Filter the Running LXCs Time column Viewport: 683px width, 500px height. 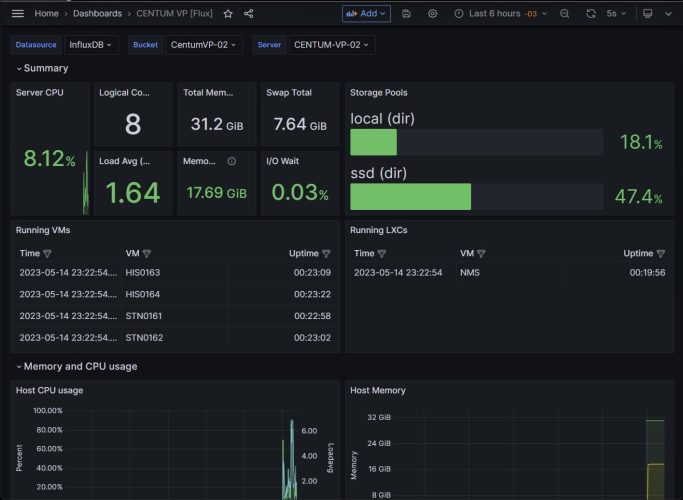click(382, 253)
